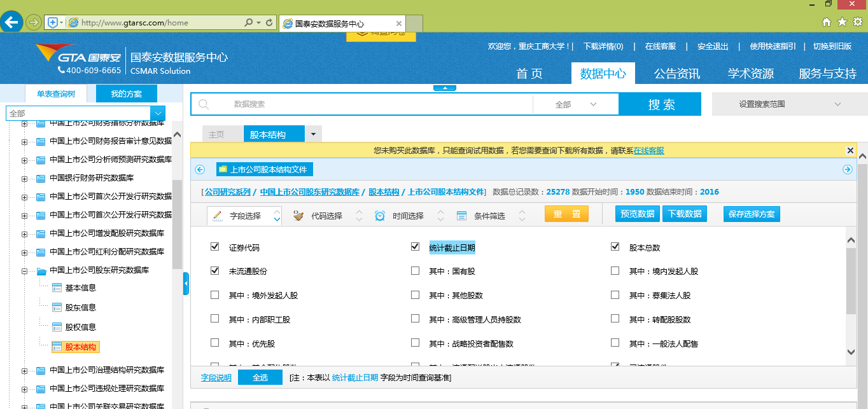The image size is (868, 409).
Task: Click the browser home icon
Action: pyautogui.click(x=827, y=22)
